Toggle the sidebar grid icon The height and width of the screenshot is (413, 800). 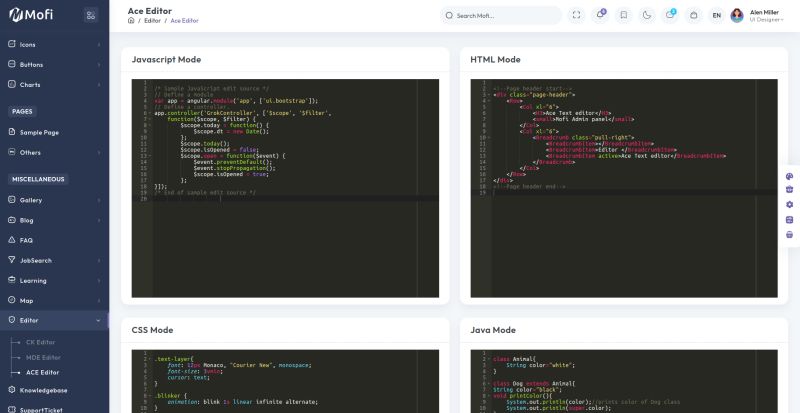click(91, 15)
